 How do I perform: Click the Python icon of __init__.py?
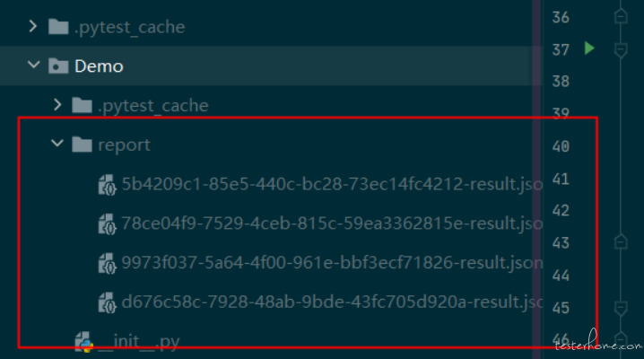[x=84, y=342]
